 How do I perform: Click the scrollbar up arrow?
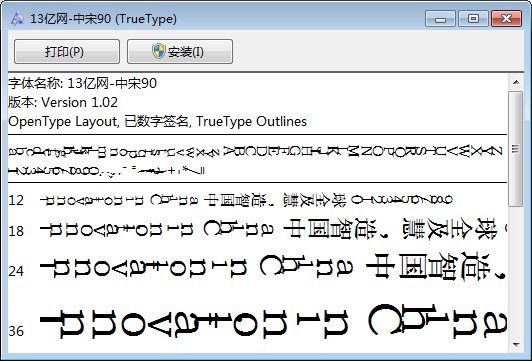pos(516,82)
